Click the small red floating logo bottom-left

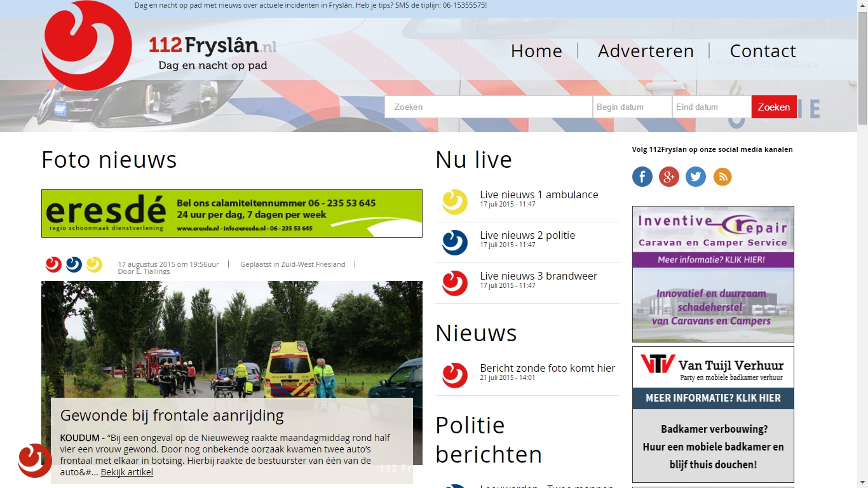[35, 460]
